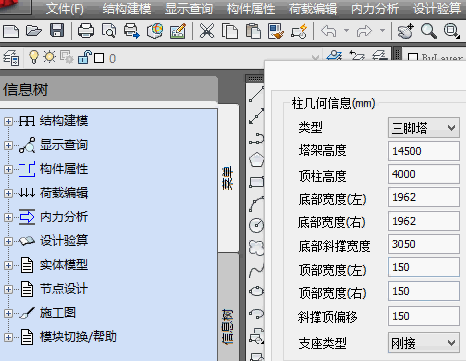
Task: Select the Spline curve tool
Action: [x=256, y=270]
